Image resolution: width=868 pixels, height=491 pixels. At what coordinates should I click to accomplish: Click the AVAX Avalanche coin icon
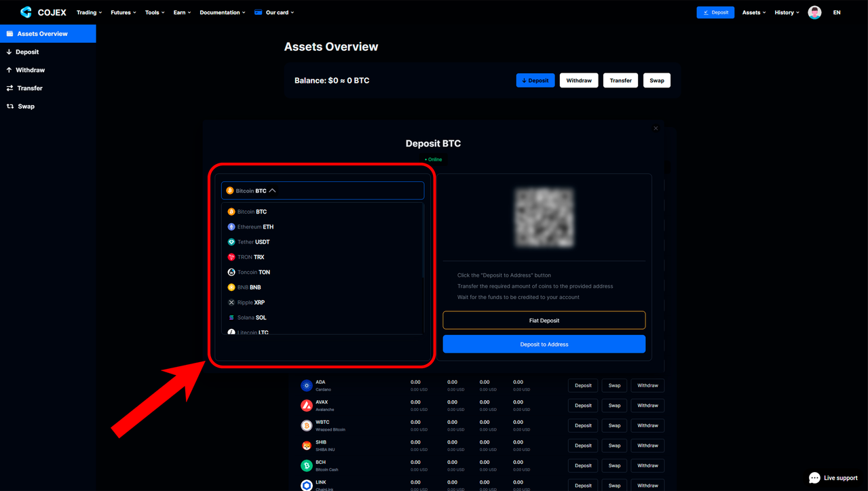click(x=307, y=406)
